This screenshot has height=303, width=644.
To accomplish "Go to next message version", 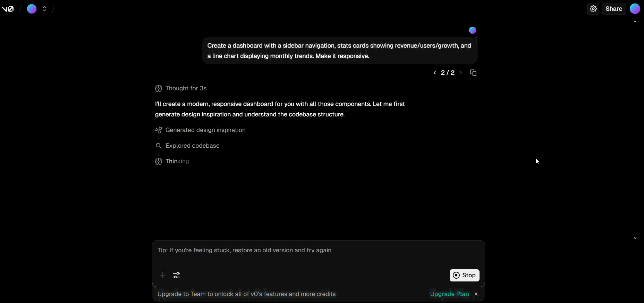I will click(x=461, y=73).
